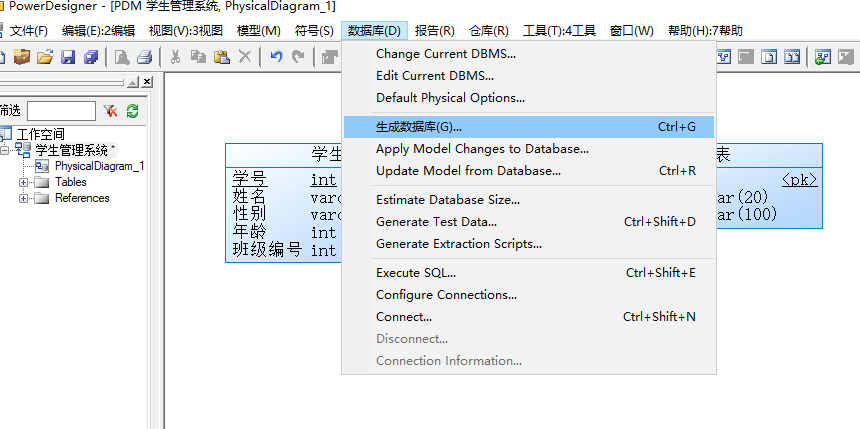Image resolution: width=860 pixels, height=429 pixels.
Task: Choose Configure Connections...
Action: pyautogui.click(x=529, y=295)
